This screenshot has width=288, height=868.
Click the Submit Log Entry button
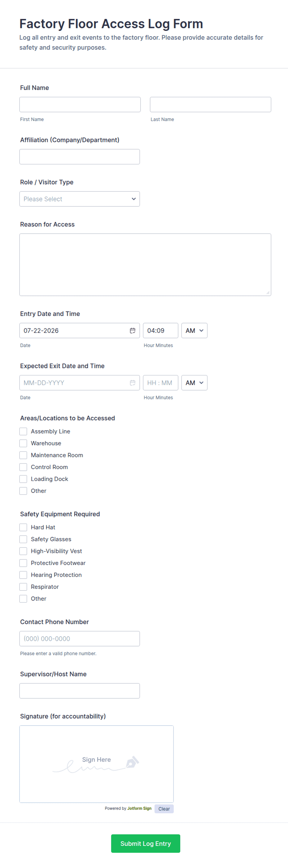tap(146, 844)
